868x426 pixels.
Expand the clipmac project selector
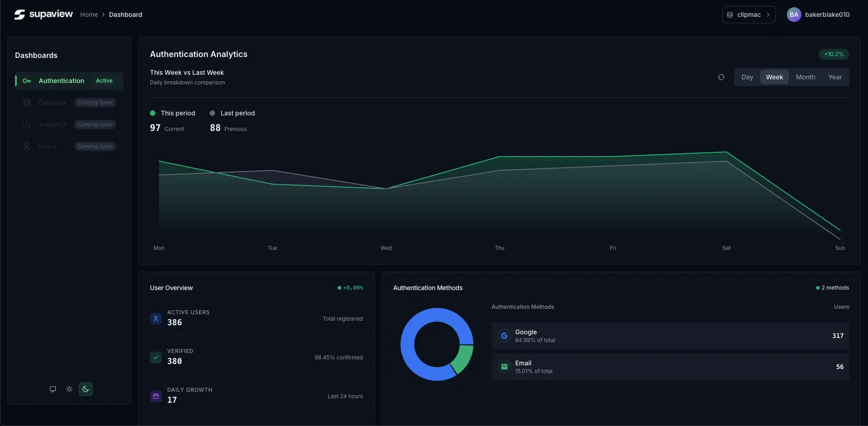click(x=749, y=14)
